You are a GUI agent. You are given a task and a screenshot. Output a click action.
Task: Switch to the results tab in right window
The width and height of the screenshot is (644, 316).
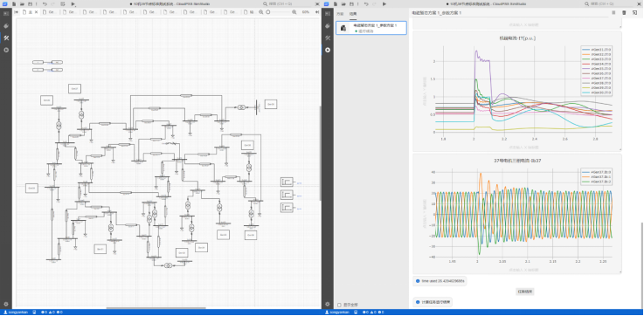353,14
